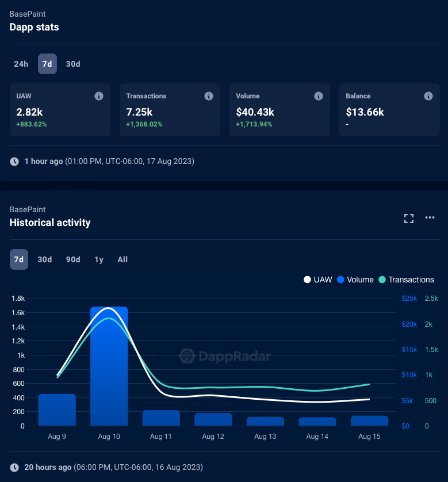This screenshot has width=448, height=482.
Task: Show the Balance info tooltip icon
Action: pos(428,96)
